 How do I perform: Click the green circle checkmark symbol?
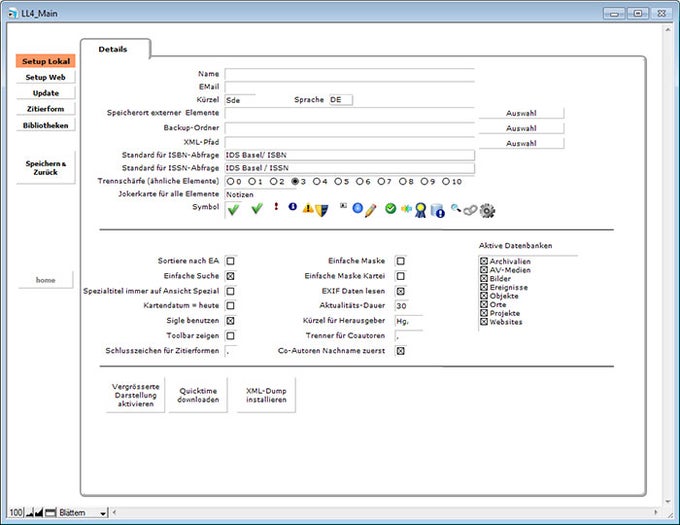click(391, 209)
